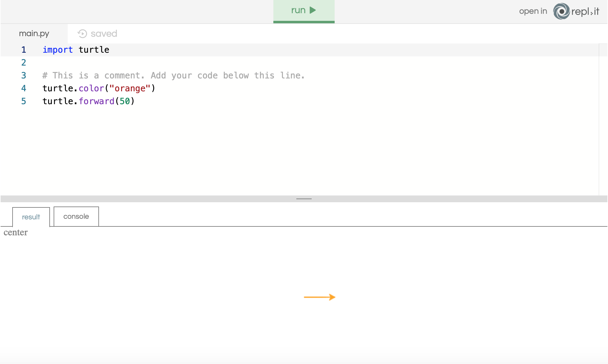Click the saved status text

coord(104,34)
